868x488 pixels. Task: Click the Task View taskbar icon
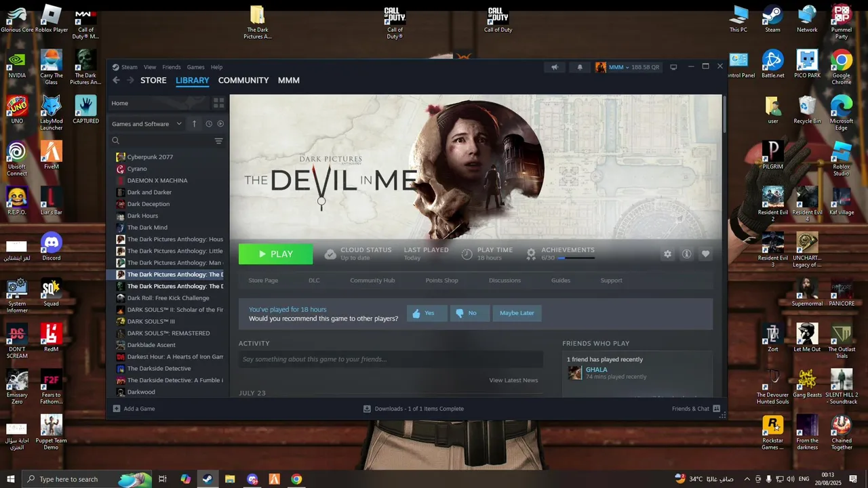coord(163,479)
